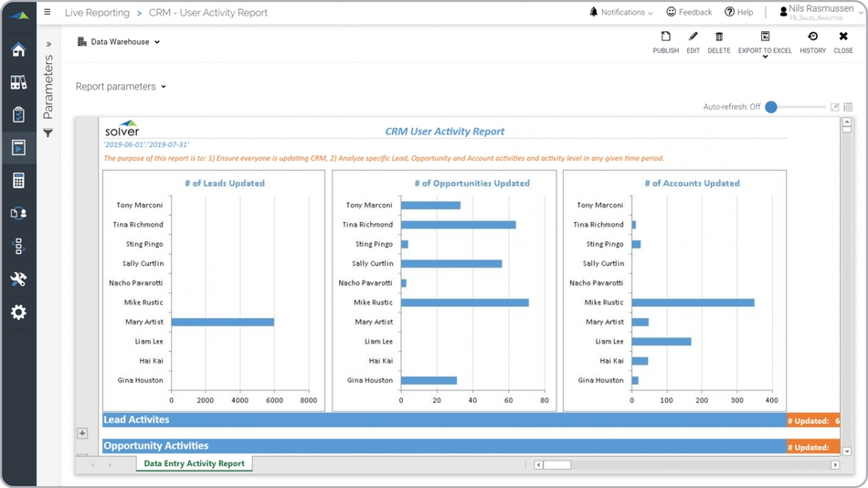The height and width of the screenshot is (488, 868).
Task: Select the Data Entry Activity Report tab
Action: coord(194,463)
